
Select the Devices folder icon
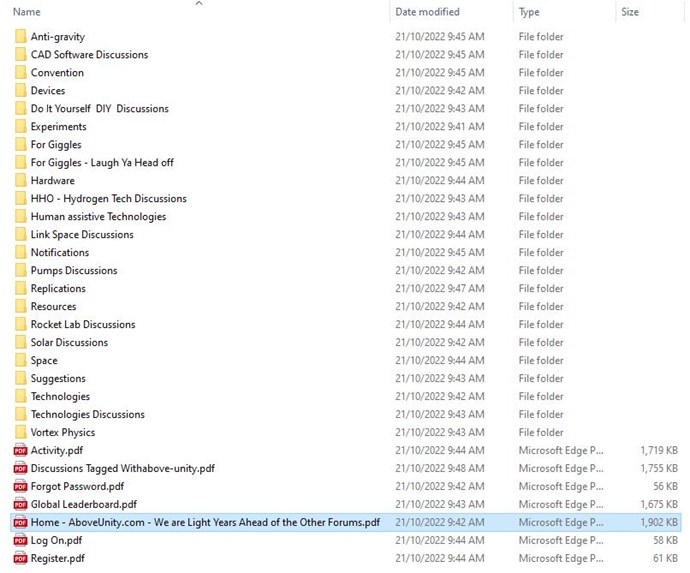click(x=20, y=91)
